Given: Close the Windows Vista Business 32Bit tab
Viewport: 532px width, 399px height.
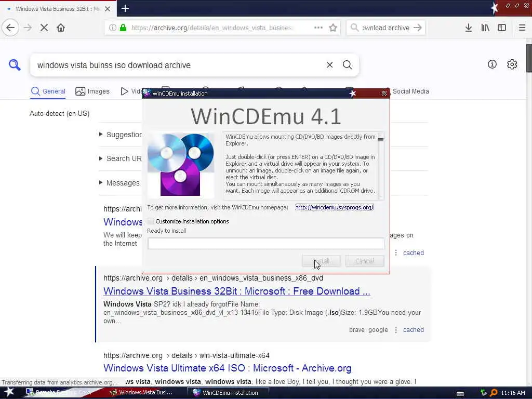Looking at the screenshot, I should tap(108, 9).
